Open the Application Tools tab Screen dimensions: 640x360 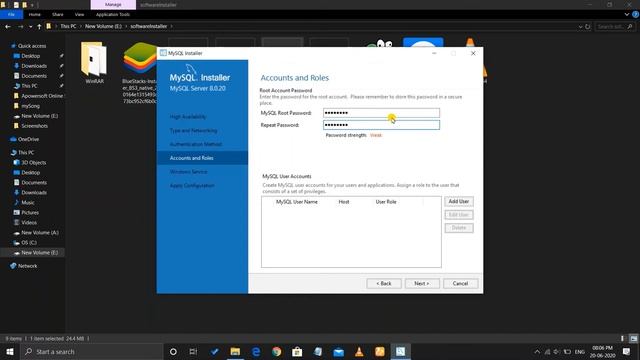tap(113, 14)
